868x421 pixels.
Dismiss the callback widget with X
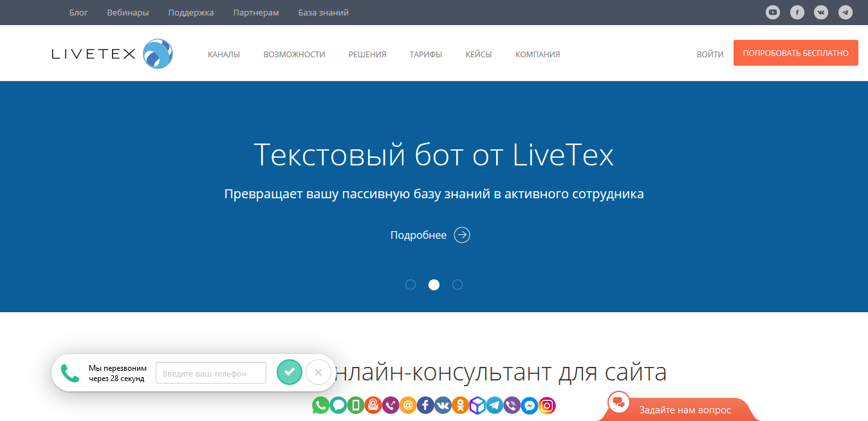[x=319, y=372]
